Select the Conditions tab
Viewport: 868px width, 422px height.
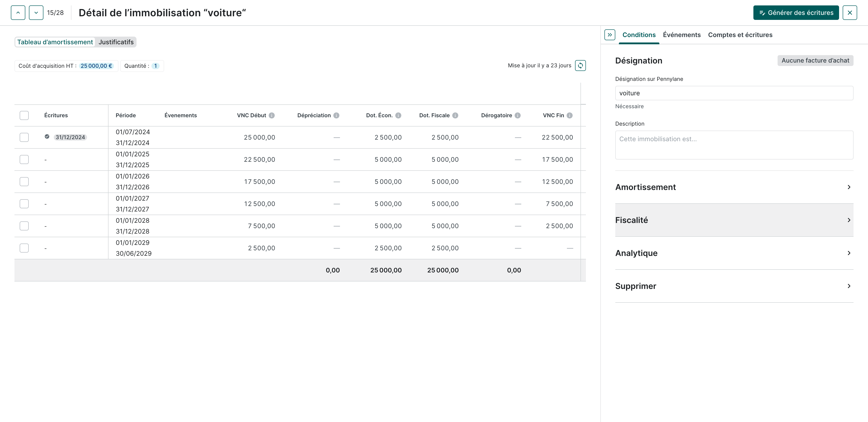[x=639, y=35]
